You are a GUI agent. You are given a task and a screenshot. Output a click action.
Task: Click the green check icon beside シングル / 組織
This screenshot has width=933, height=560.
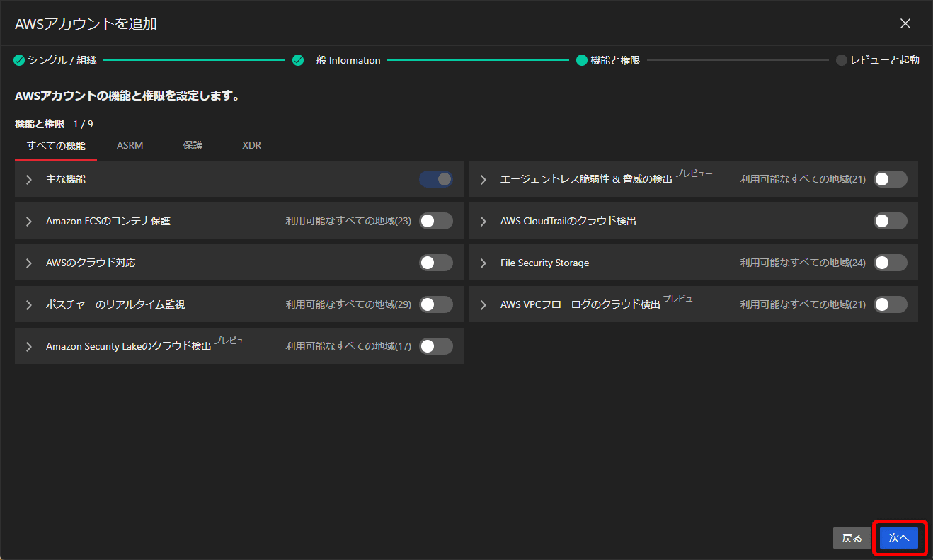click(x=19, y=60)
